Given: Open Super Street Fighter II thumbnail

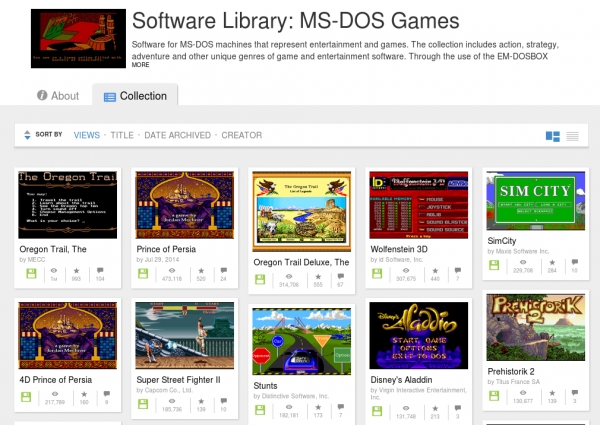Looking at the screenshot, I should (185, 335).
